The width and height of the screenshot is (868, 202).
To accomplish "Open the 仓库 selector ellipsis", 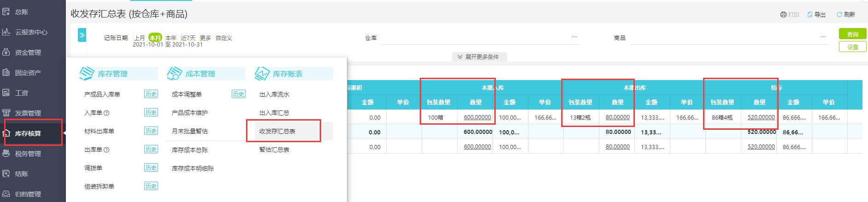I will click(574, 37).
